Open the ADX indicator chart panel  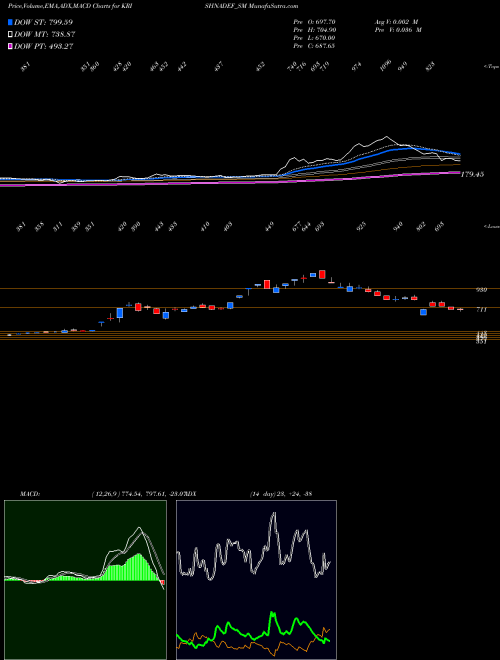tap(256, 580)
